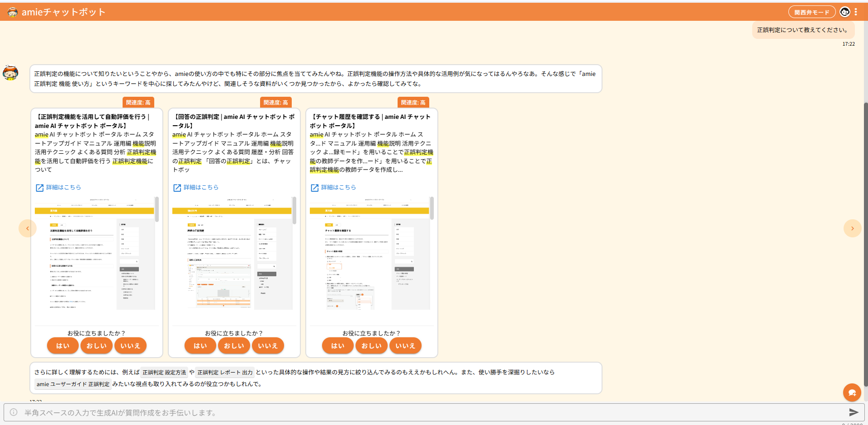Open the user avatar icon in header
The height and width of the screenshot is (425, 868).
pyautogui.click(x=844, y=12)
